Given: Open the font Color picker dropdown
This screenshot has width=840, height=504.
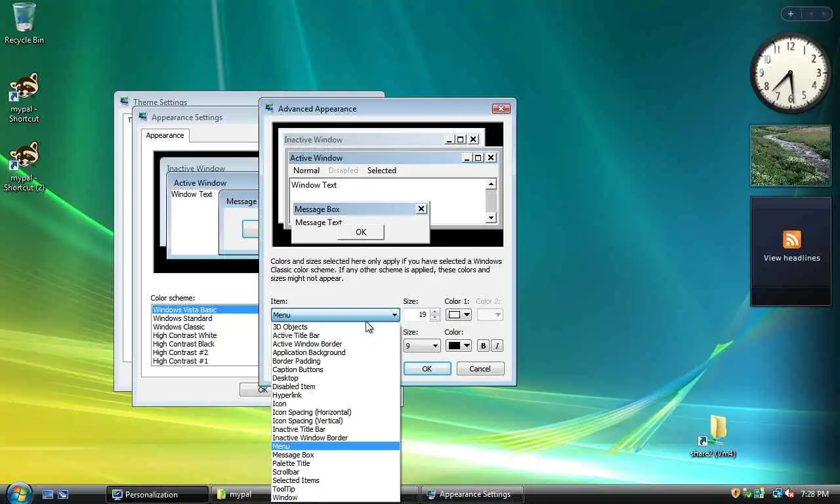Looking at the screenshot, I should (x=458, y=346).
